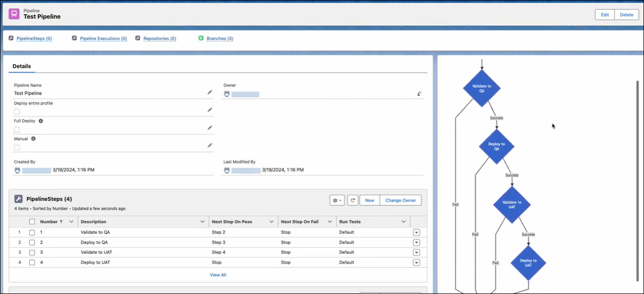This screenshot has height=294, width=644.
Task: Click the Change Owner button
Action: tap(401, 200)
